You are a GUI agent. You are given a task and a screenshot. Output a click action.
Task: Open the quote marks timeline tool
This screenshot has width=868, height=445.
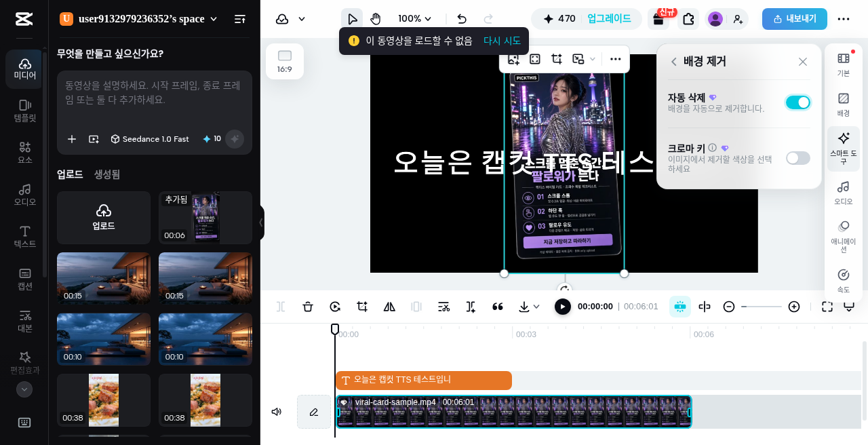click(498, 307)
